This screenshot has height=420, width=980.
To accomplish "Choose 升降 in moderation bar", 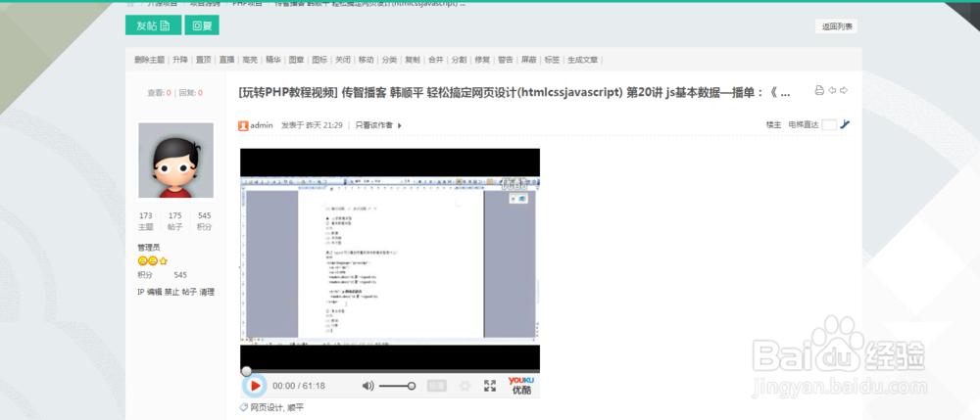I will 180,60.
